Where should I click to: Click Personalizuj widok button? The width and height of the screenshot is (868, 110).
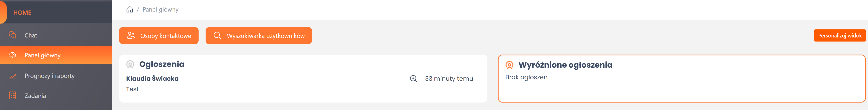[839, 36]
